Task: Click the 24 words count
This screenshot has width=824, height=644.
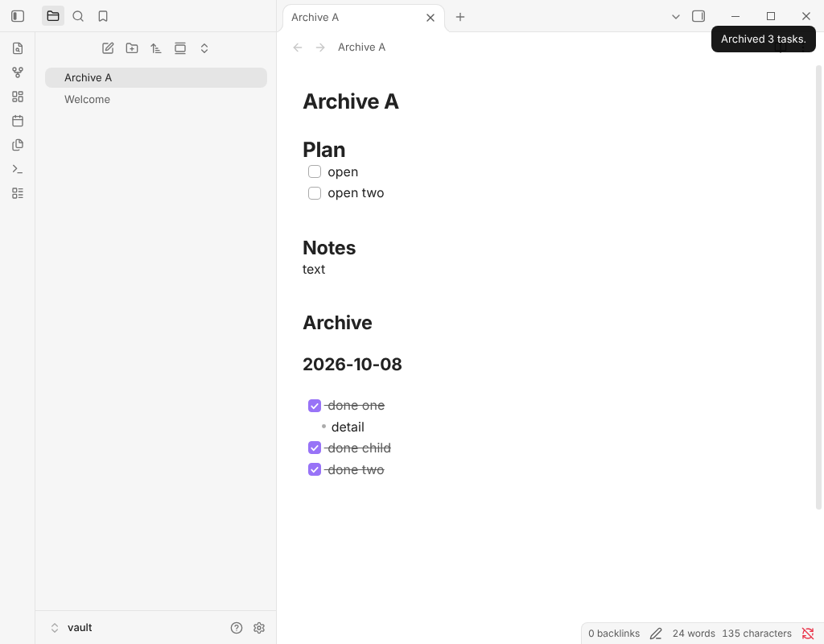Action: (694, 634)
